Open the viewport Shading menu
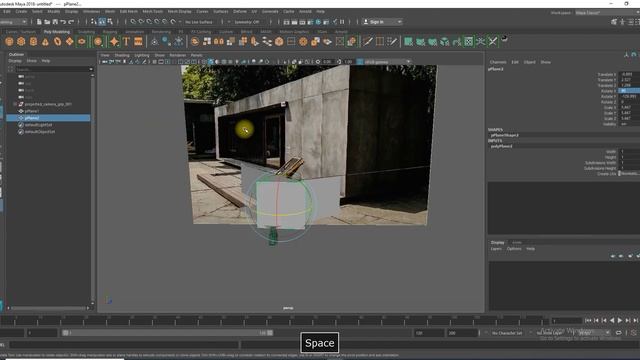This screenshot has height=360, width=640. 122,55
